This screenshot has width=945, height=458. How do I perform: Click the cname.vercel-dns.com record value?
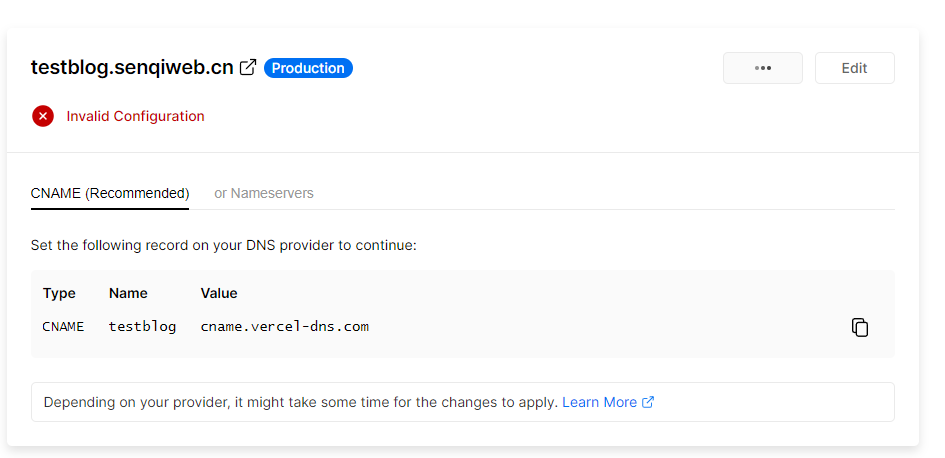(x=284, y=326)
